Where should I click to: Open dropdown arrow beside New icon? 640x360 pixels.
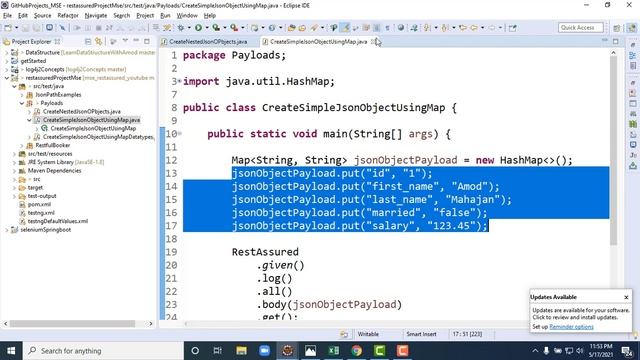click(16, 28)
